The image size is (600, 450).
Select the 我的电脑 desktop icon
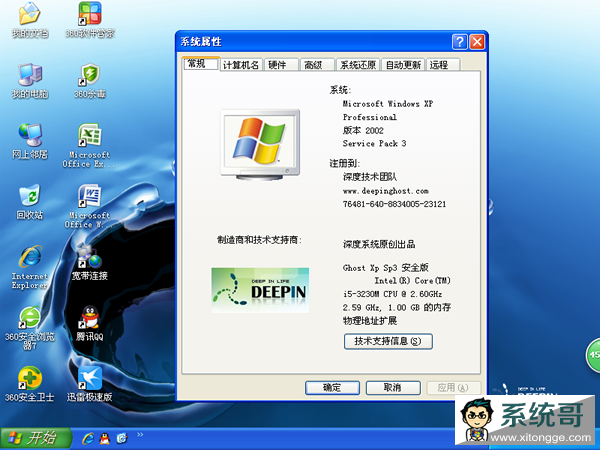(x=30, y=80)
